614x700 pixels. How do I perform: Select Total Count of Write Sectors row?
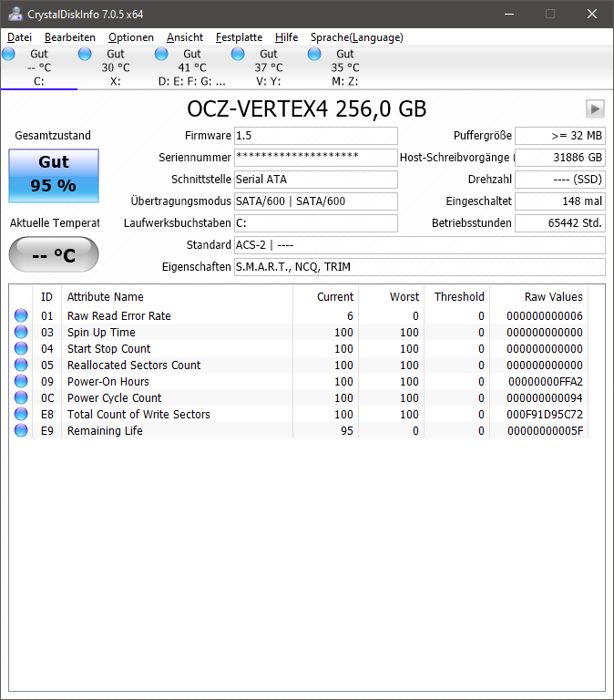299,415
